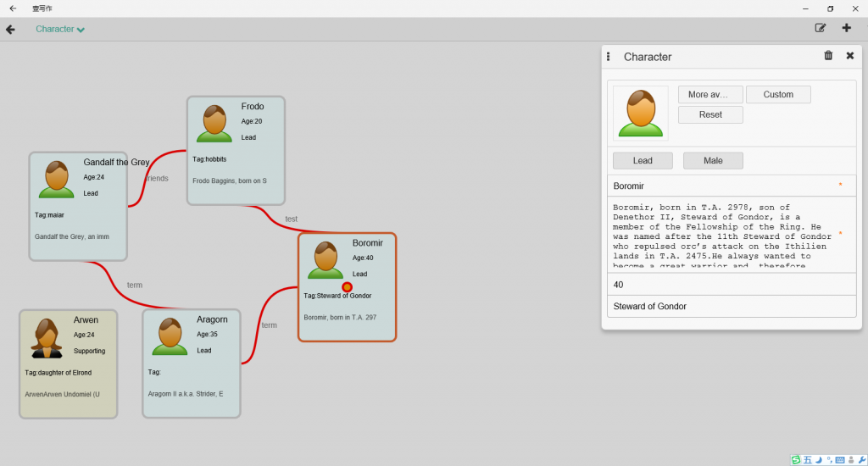Click 'Supporting' role text on Arwen's card
This screenshot has height=466, width=868.
(x=89, y=351)
